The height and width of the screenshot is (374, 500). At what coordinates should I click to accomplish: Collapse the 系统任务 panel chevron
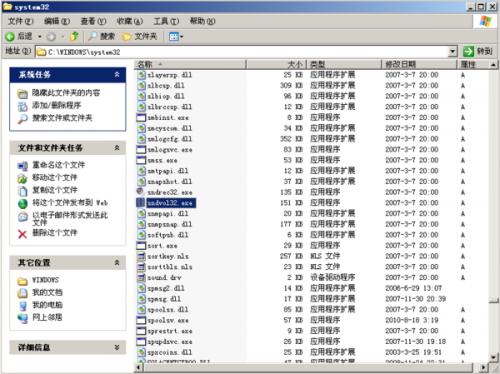pyautogui.click(x=117, y=74)
